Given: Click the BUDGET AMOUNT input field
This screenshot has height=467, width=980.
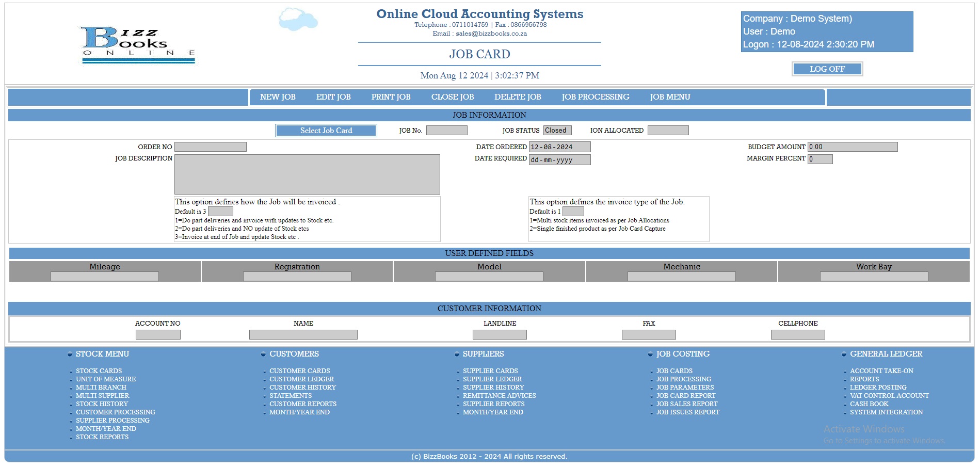Looking at the screenshot, I should pos(852,147).
